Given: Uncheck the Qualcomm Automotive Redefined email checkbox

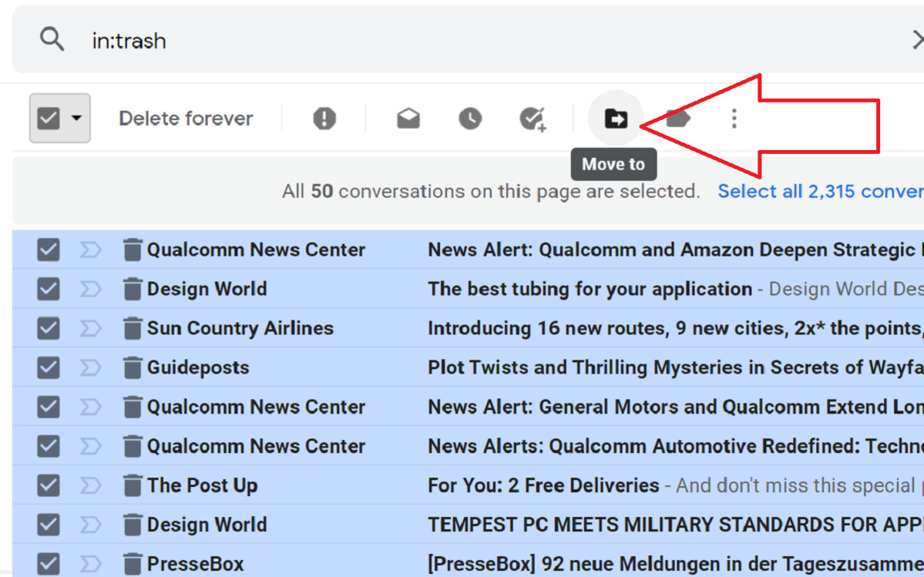Looking at the screenshot, I should pos(49,446).
